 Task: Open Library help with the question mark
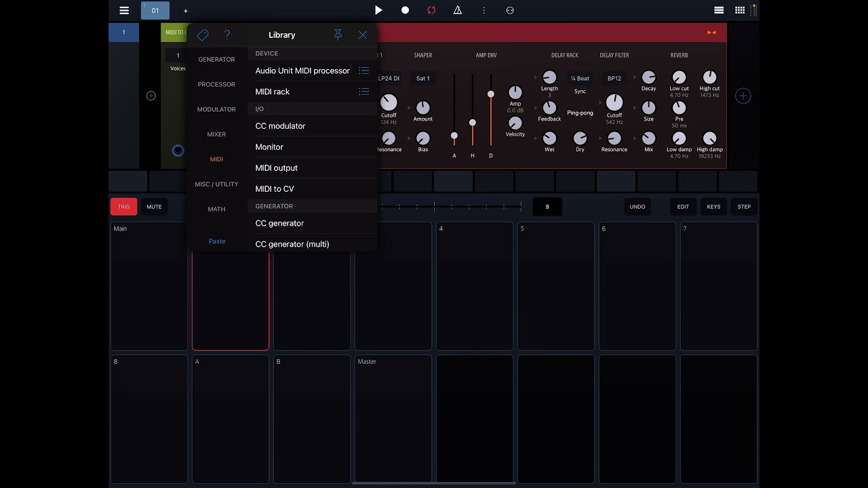click(227, 35)
